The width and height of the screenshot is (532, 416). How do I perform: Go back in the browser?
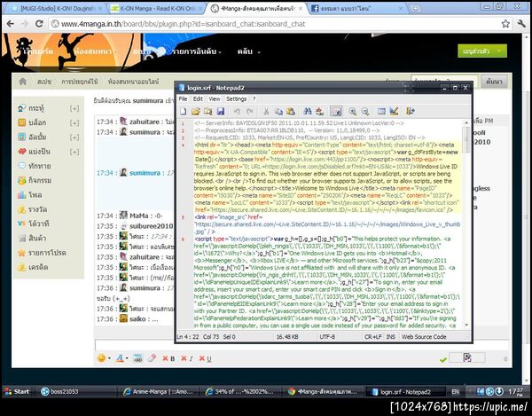pyautogui.click(x=11, y=24)
